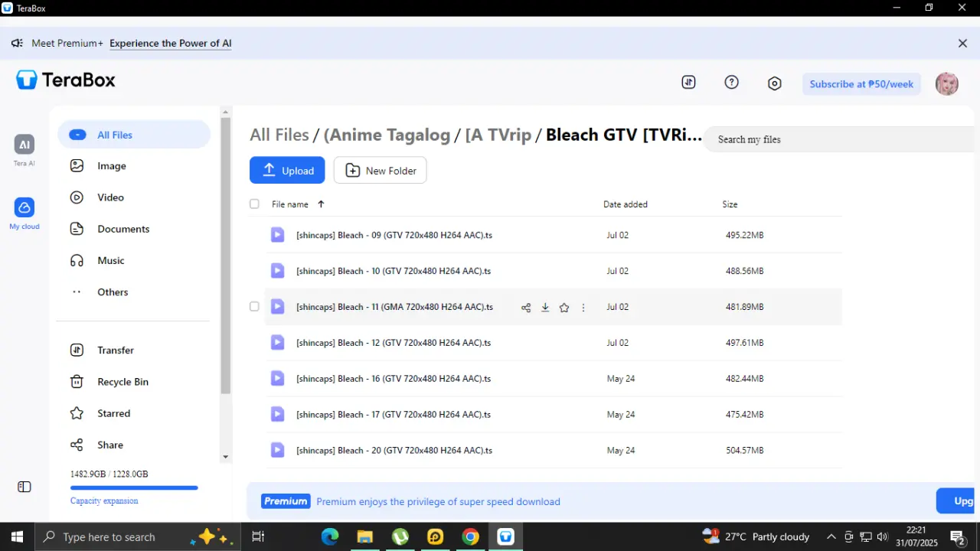Tick the select-all files checkbox
This screenshot has width=980, height=551.
point(254,204)
